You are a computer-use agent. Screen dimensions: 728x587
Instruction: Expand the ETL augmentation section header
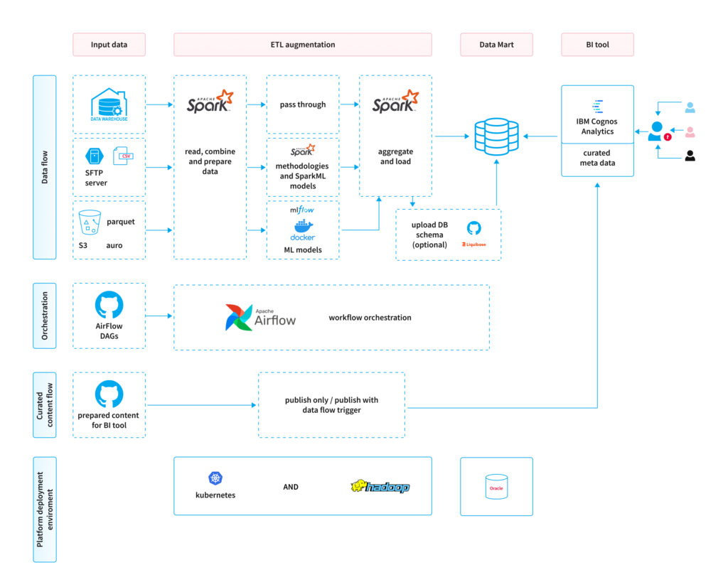click(303, 44)
